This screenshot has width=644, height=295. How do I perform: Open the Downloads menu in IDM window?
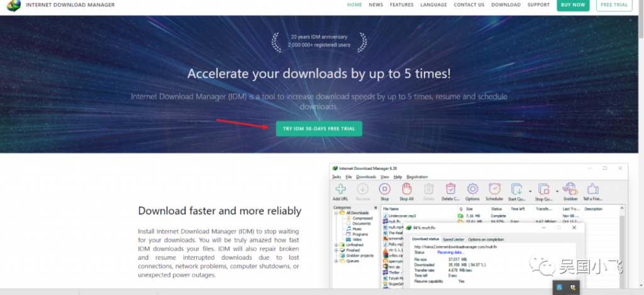(x=366, y=177)
